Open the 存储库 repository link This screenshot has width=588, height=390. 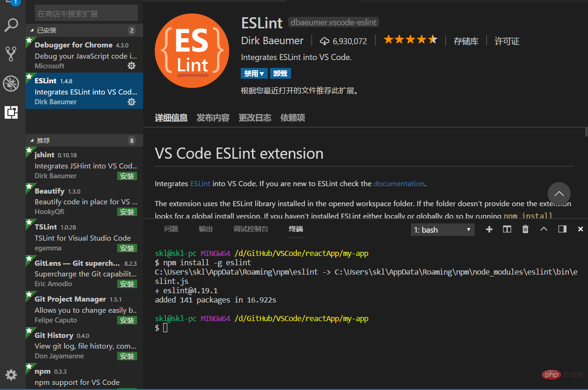tap(466, 41)
